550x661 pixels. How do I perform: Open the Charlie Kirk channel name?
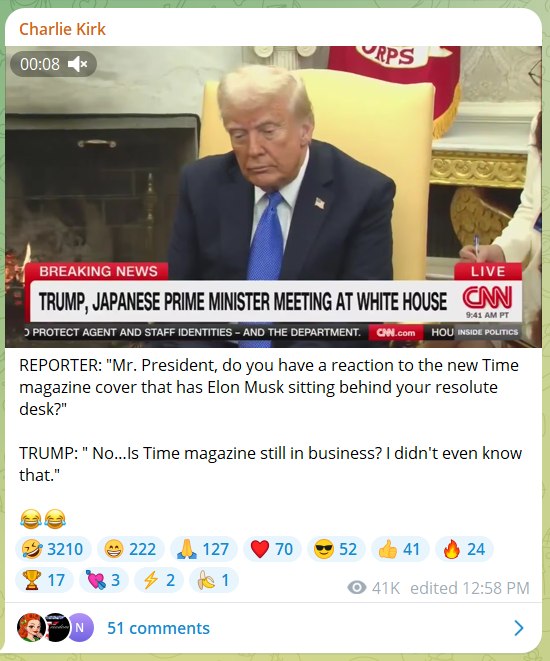pos(62,29)
